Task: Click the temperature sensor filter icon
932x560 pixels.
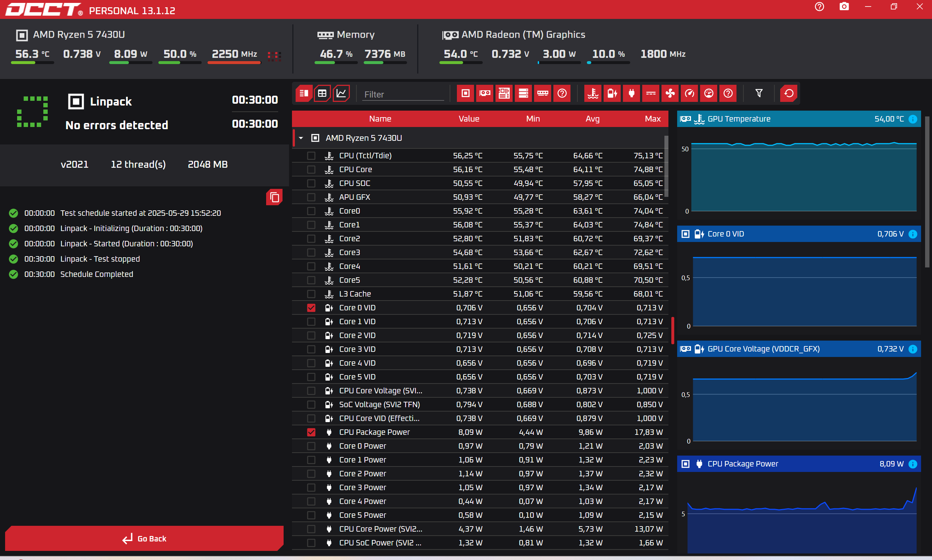Action: coord(593,93)
